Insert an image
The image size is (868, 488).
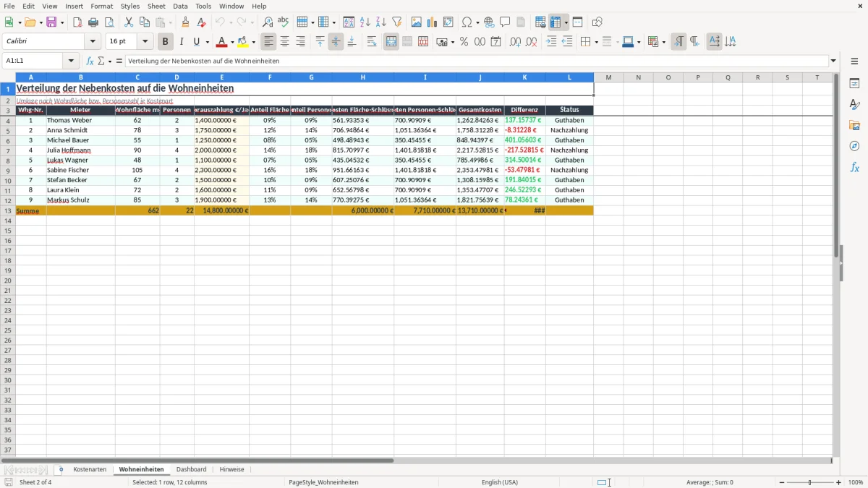[416, 22]
